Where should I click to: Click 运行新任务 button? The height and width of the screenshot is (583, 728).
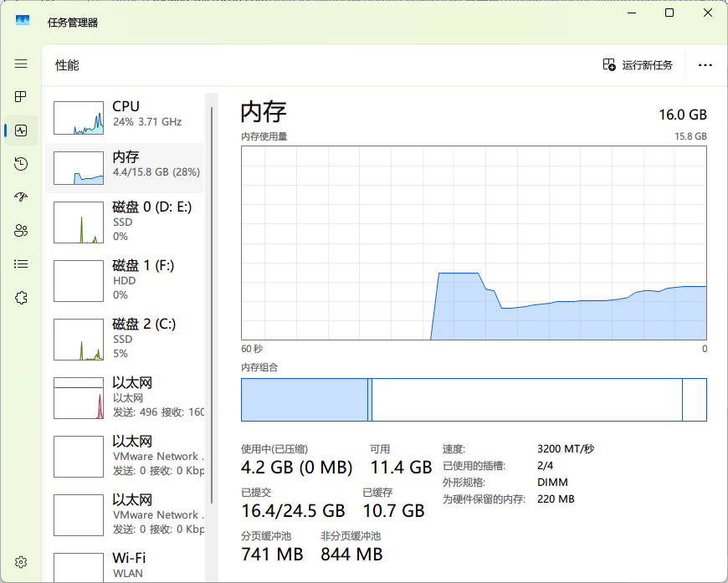pyautogui.click(x=638, y=65)
